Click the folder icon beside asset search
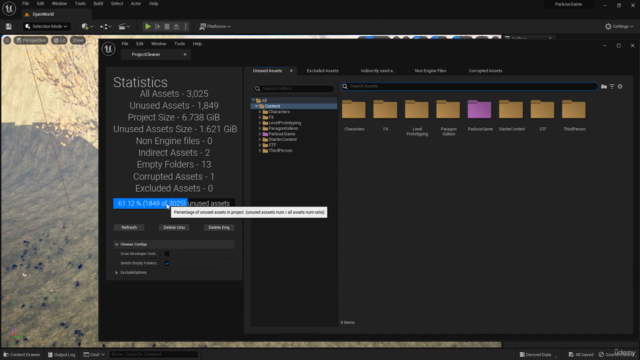Image resolution: width=640 pixels, height=360 pixels. pos(604,87)
